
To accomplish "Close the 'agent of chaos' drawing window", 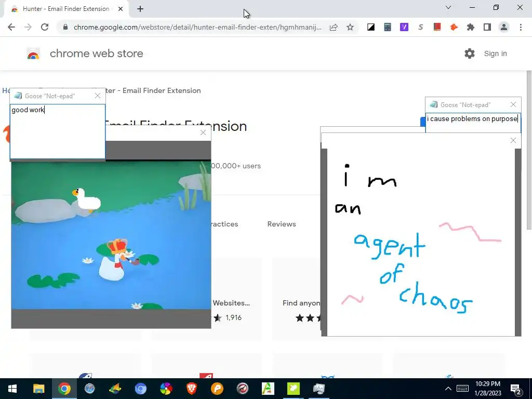I will coord(513,140).
